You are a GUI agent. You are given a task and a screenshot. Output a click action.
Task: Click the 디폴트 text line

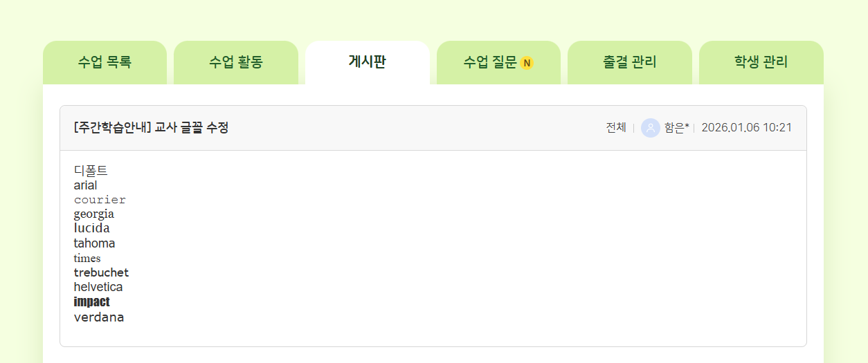[x=91, y=171]
